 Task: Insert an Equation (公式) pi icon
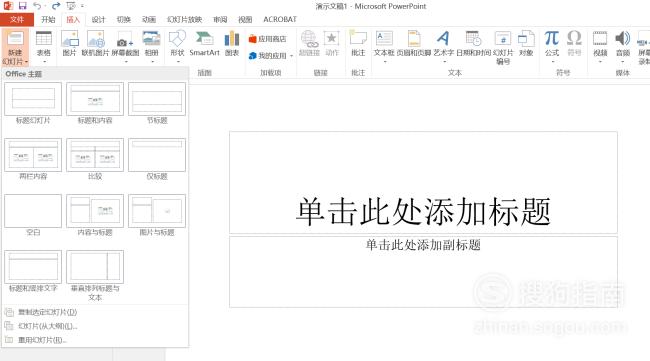(552, 39)
